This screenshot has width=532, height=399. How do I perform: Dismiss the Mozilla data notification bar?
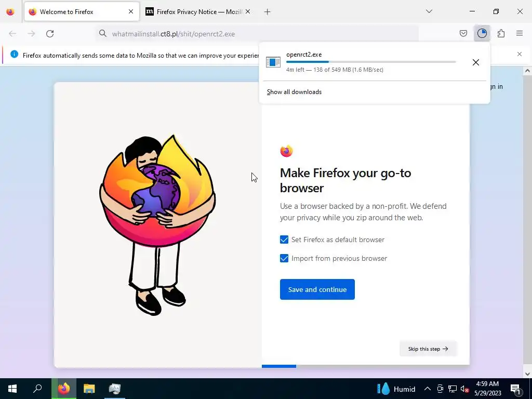tap(520, 54)
